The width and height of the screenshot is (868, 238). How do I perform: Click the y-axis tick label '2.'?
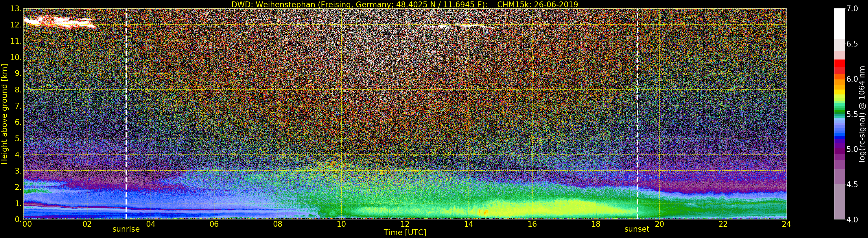coord(18,187)
